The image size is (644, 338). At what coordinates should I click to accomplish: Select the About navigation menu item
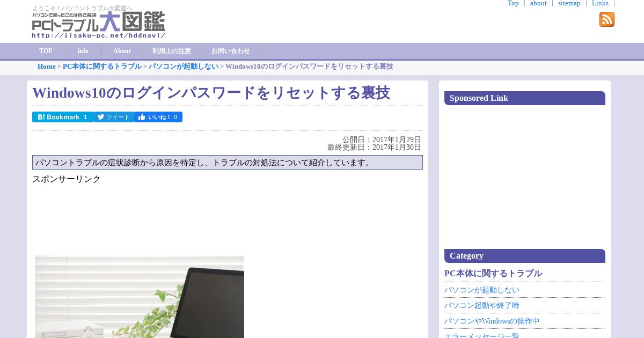coord(122,51)
